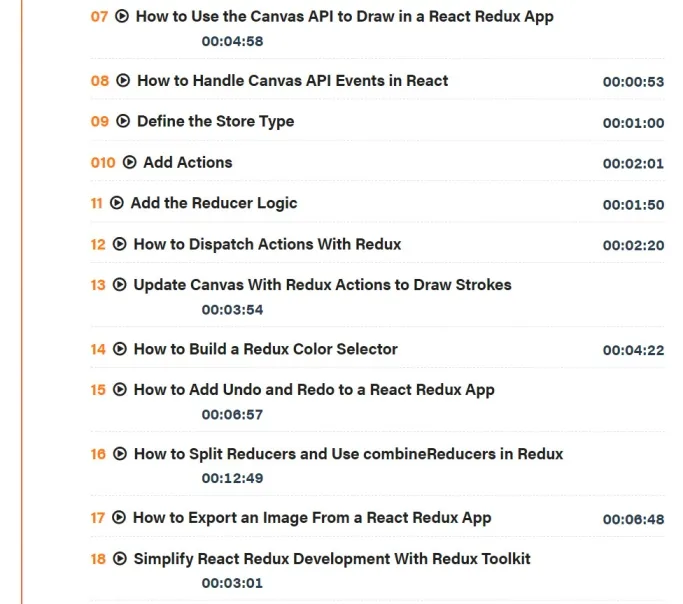Viewport: 683px width, 604px height.
Task: Click lesson number 15
Action: pos(98,390)
